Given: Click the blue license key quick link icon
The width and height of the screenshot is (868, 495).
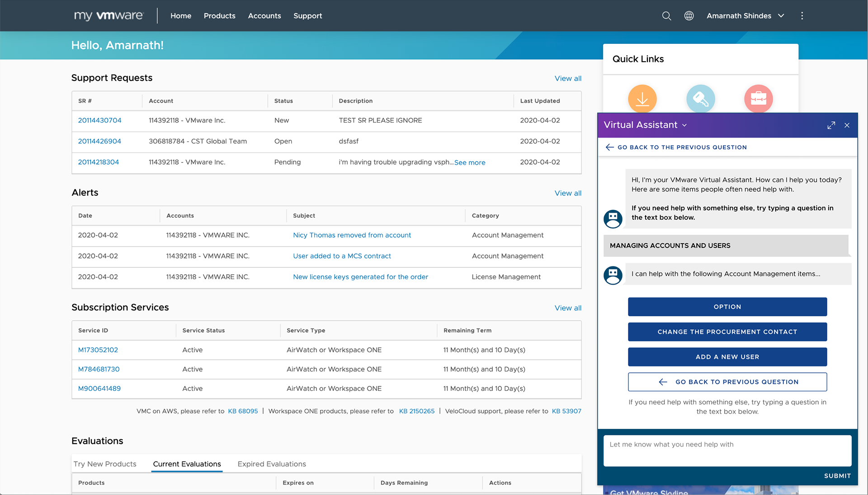Looking at the screenshot, I should point(700,99).
